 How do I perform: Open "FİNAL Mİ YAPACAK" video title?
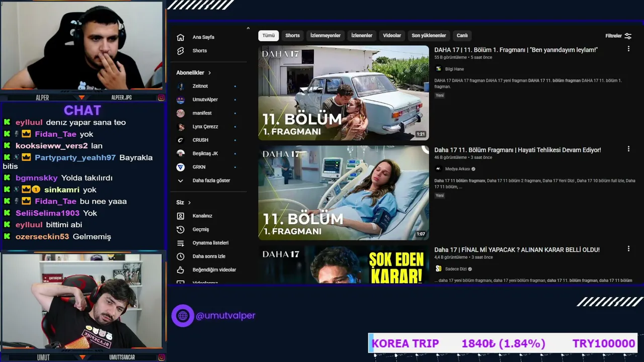(517, 249)
